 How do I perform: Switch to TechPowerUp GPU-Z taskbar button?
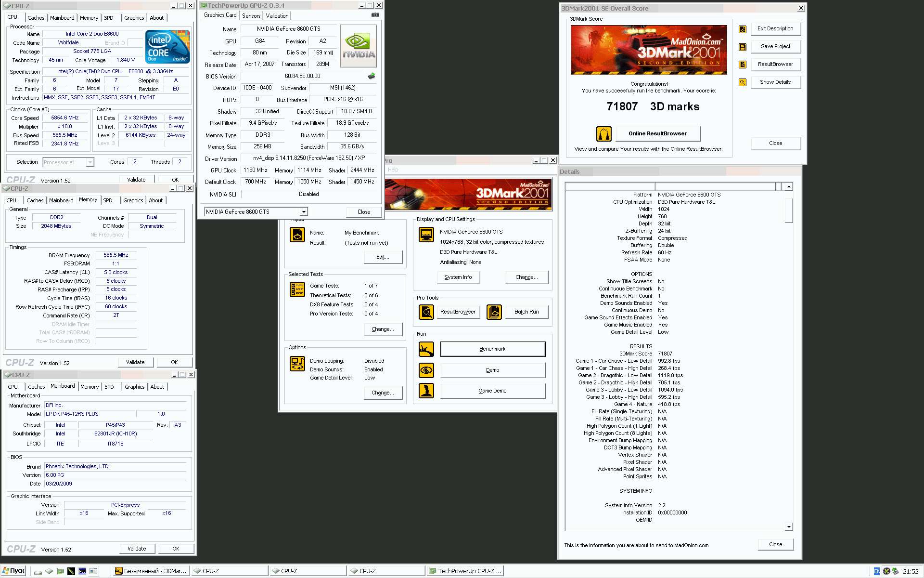465,571
